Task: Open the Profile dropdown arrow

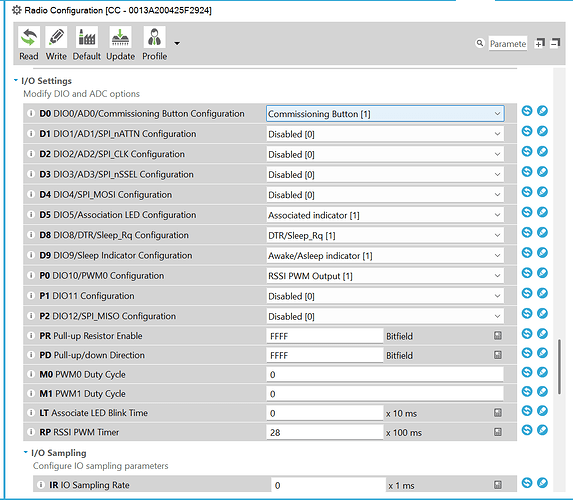Action: pyautogui.click(x=177, y=43)
